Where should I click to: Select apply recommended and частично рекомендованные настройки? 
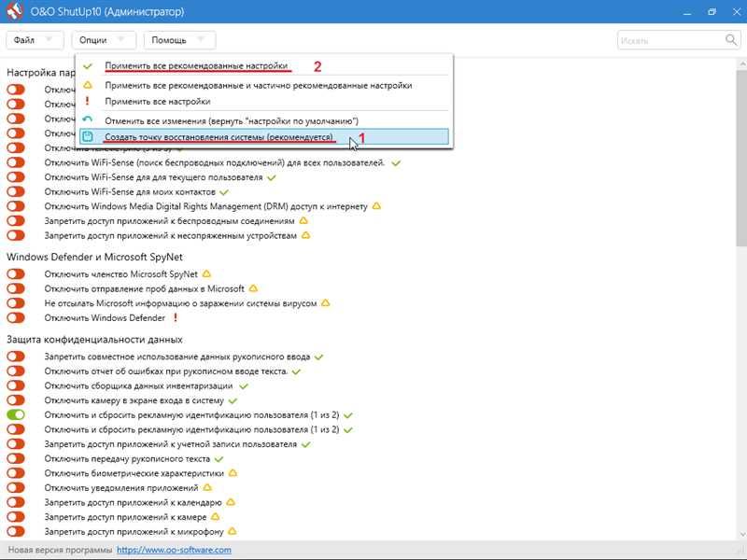pos(264,85)
